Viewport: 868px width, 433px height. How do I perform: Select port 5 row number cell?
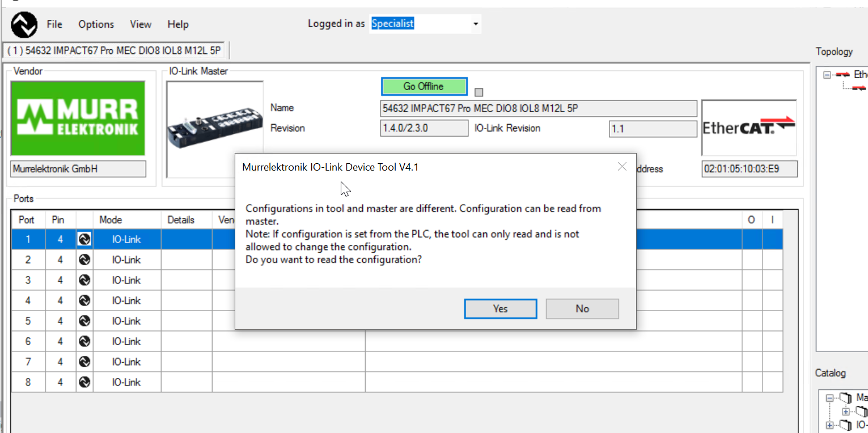28,321
